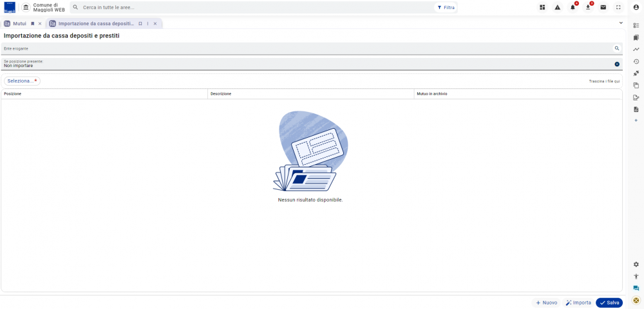
Task: Open the accessibility icon in right sidebar
Action: coord(636,276)
